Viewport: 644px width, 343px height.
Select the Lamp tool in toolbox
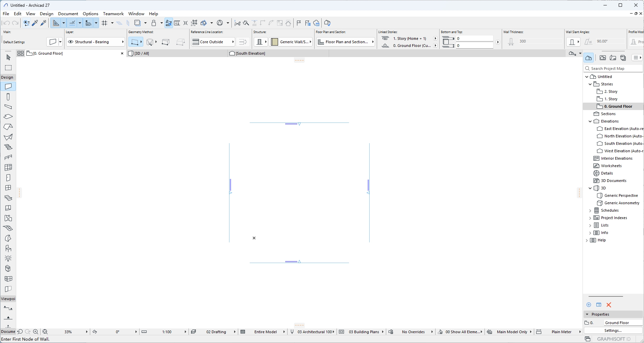(8, 259)
